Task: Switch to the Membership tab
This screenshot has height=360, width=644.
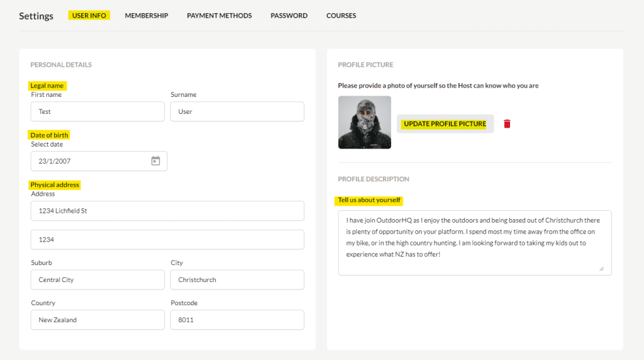Action: [x=147, y=16]
